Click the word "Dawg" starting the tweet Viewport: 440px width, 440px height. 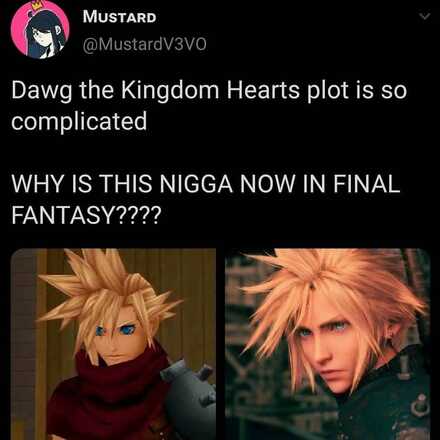pos(41,91)
